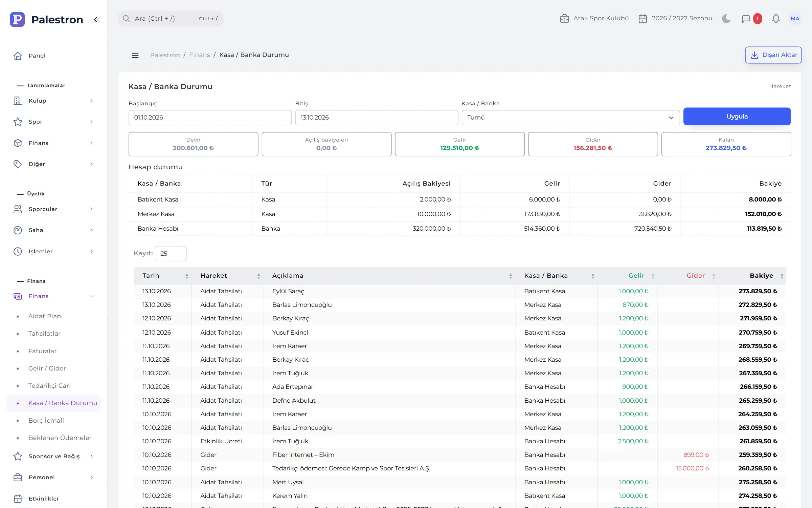Open Aidat Planı submenu item
Screen dimensions: 812x508
click(45, 316)
